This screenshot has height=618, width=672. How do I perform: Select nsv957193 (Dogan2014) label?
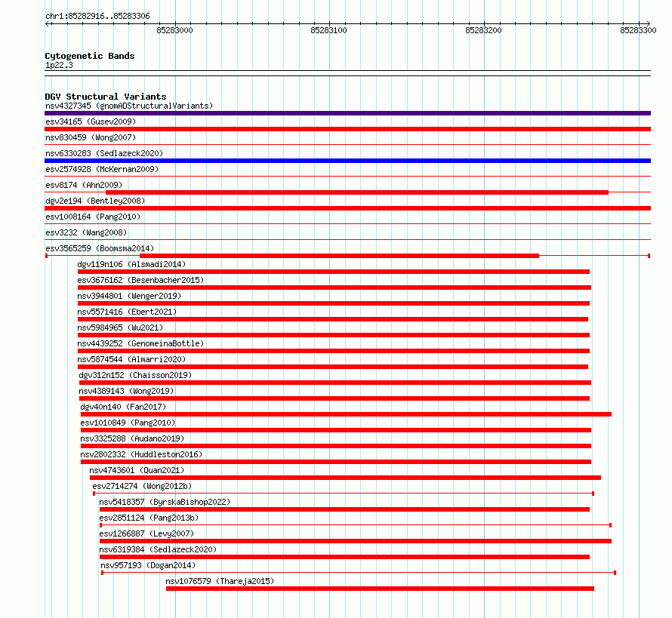148,565
